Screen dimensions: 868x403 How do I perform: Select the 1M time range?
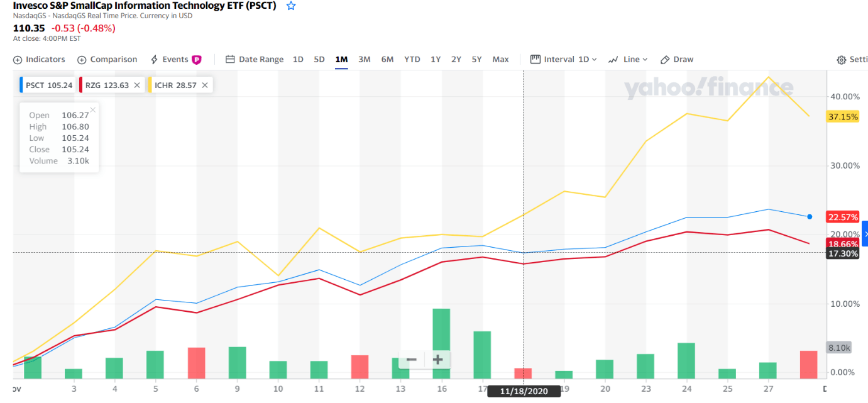(341, 60)
